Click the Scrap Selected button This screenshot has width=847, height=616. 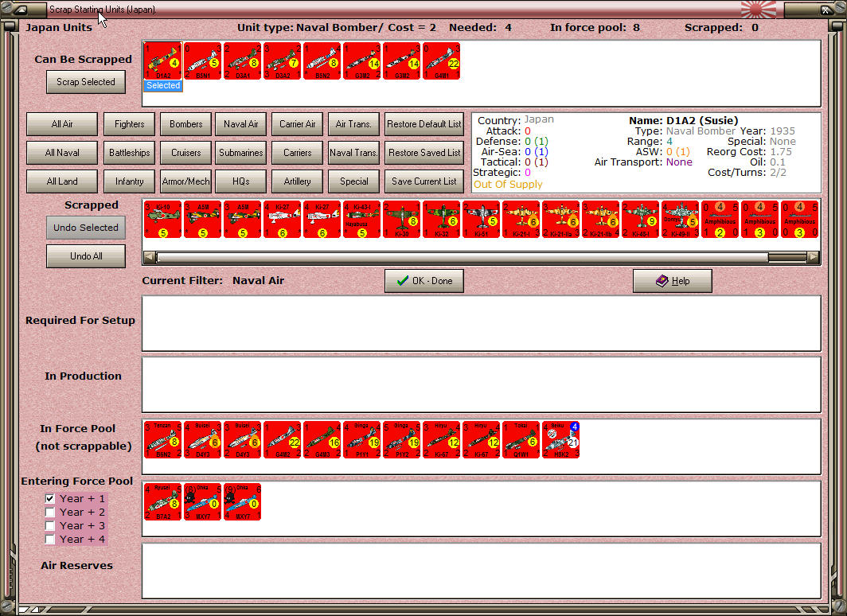click(x=86, y=82)
